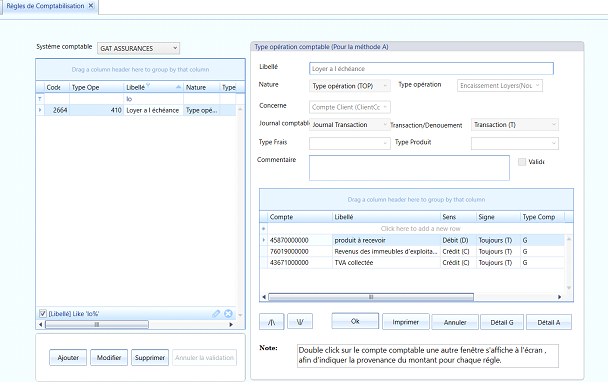Click the move down \|/ button
The image size is (609, 383).
[x=300, y=322]
